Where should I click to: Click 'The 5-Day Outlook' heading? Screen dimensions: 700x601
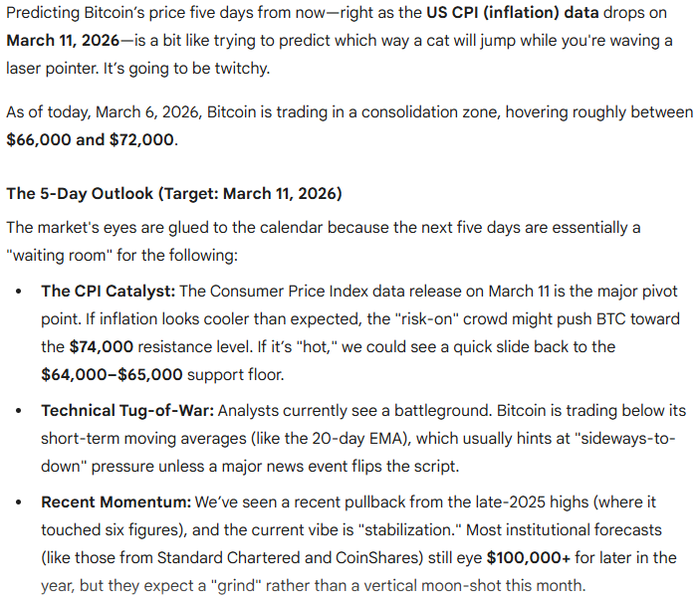[x=80, y=194]
